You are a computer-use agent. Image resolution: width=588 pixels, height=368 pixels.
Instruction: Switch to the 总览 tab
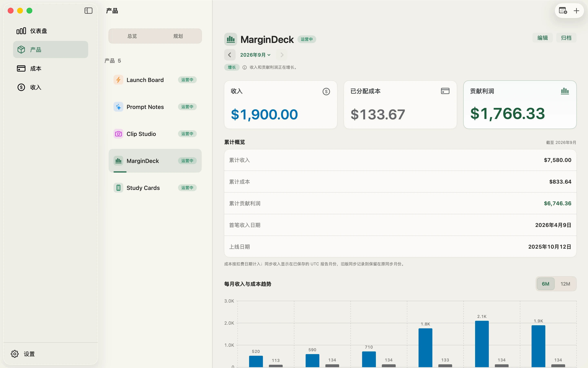point(132,36)
